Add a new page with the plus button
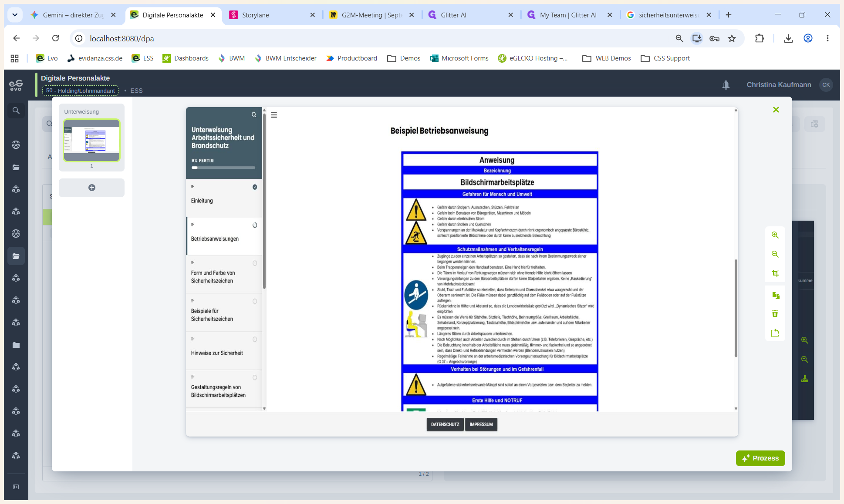The image size is (844, 504). click(x=91, y=188)
